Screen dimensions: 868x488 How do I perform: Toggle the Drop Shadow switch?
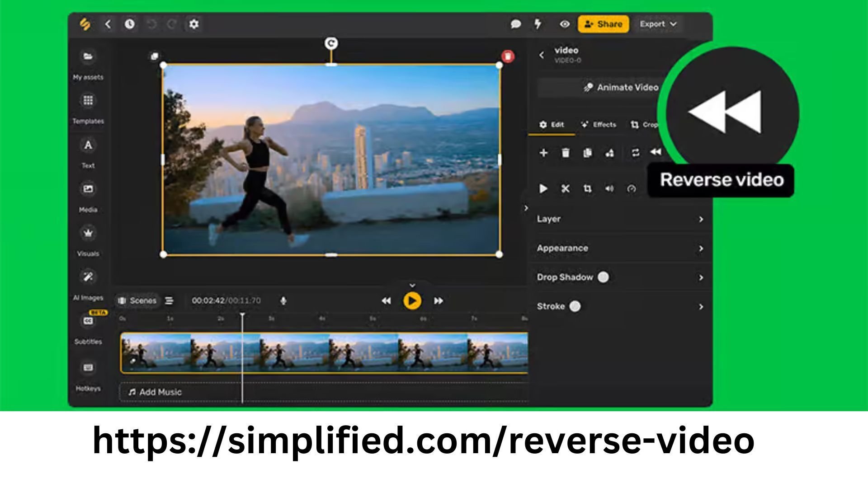(x=603, y=277)
